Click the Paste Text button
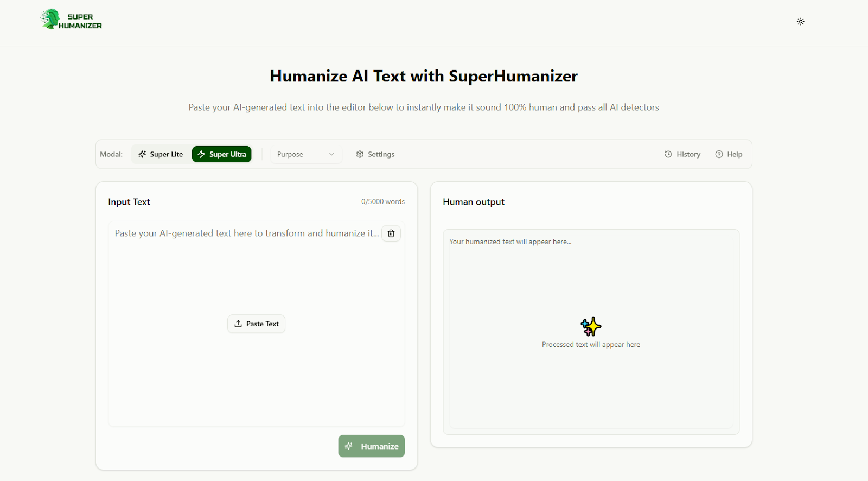The image size is (868, 481). click(257, 324)
